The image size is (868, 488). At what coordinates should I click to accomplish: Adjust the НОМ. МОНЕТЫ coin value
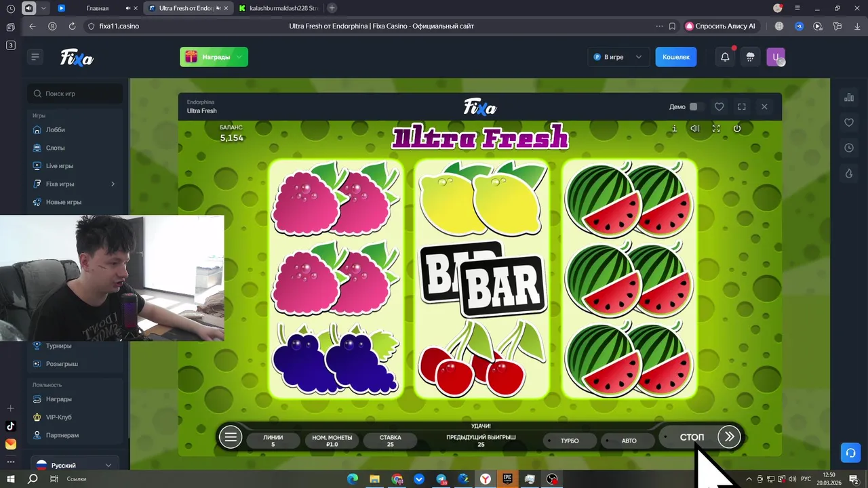tap(332, 441)
